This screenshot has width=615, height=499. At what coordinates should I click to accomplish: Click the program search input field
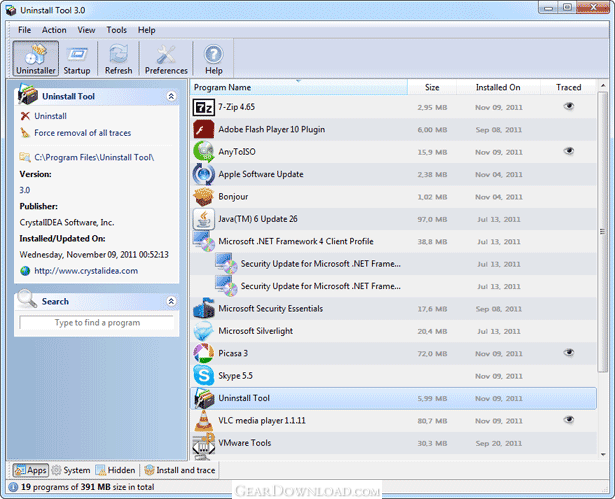(x=97, y=323)
